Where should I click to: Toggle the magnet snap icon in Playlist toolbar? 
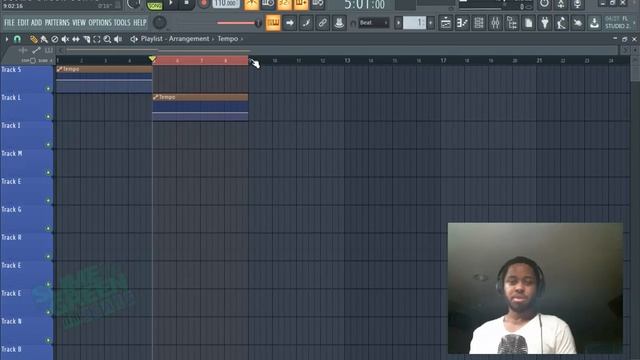coord(17,39)
